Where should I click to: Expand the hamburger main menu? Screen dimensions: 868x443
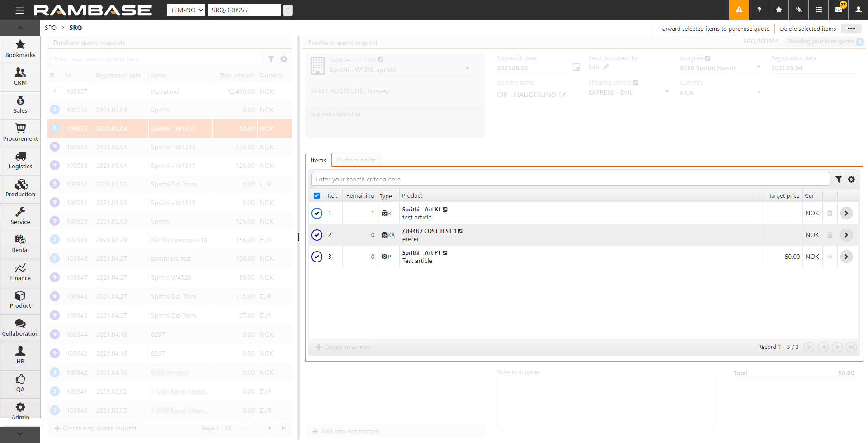pyautogui.click(x=19, y=10)
